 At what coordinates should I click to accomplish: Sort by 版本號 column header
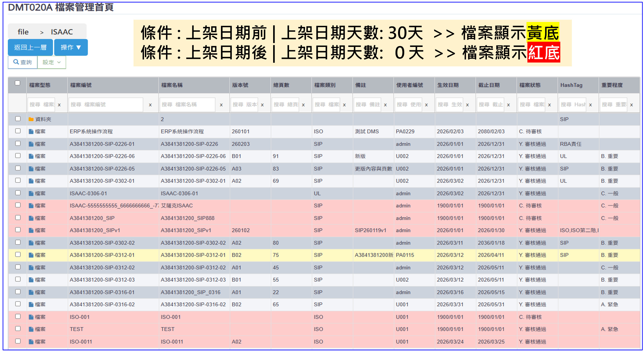[240, 85]
